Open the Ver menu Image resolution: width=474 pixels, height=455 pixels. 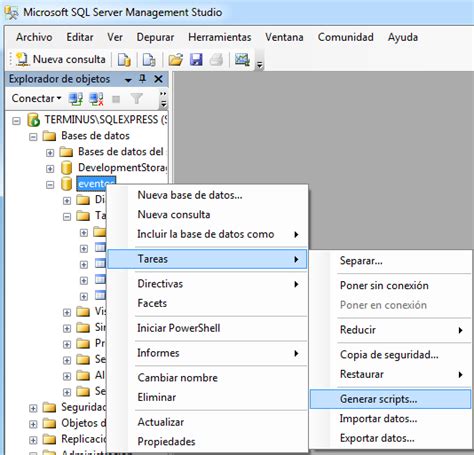point(115,37)
